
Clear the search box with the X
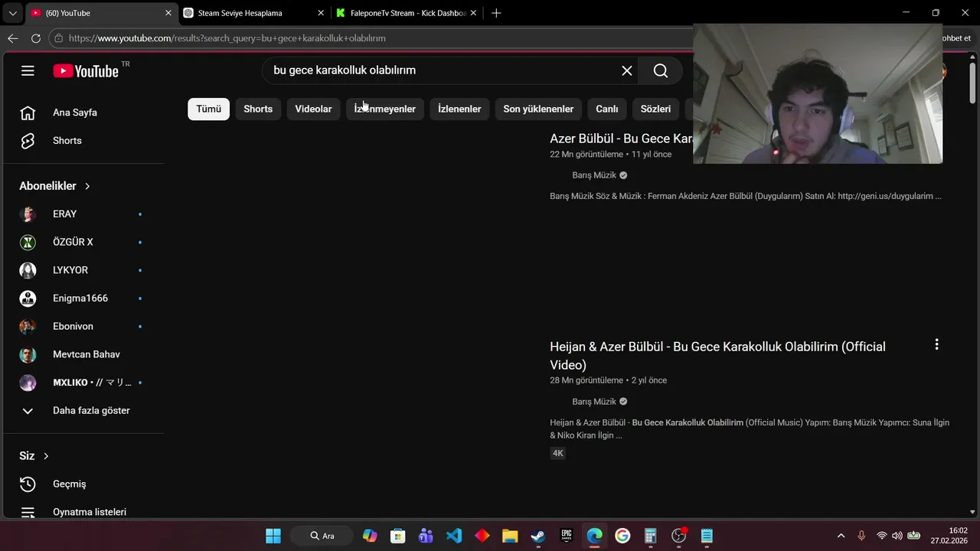click(x=627, y=70)
